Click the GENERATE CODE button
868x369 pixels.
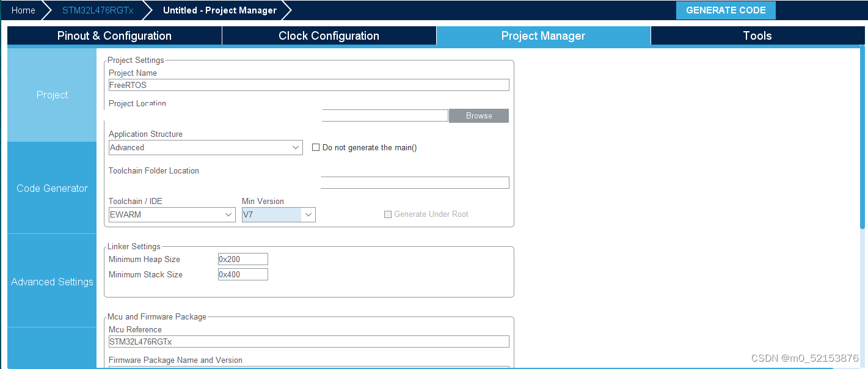point(726,10)
